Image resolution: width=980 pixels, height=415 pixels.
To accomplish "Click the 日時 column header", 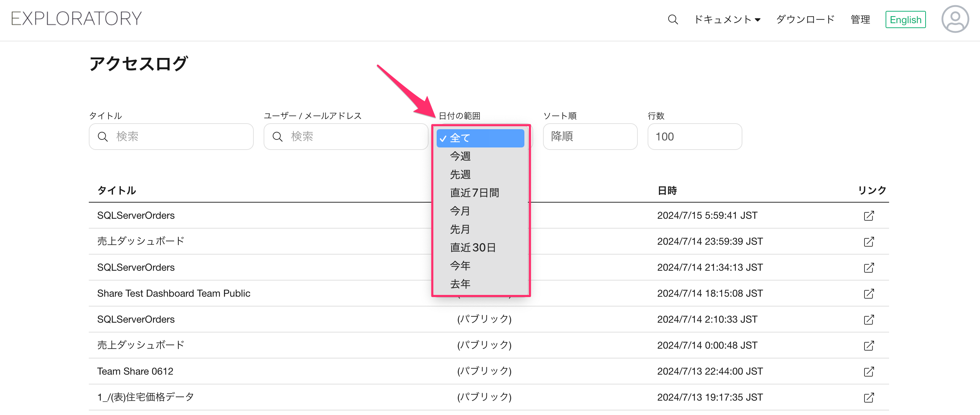I will click(667, 190).
